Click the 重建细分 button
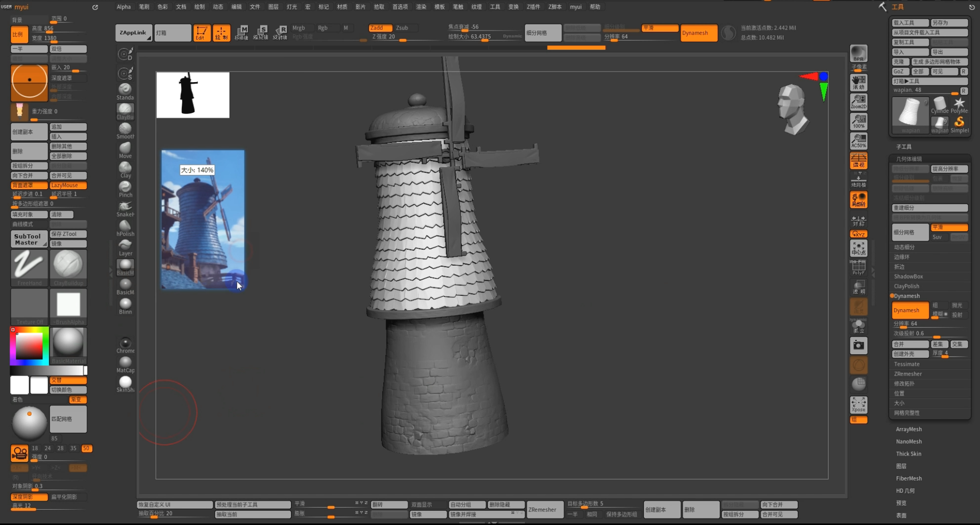The height and width of the screenshot is (525, 980). (x=929, y=208)
